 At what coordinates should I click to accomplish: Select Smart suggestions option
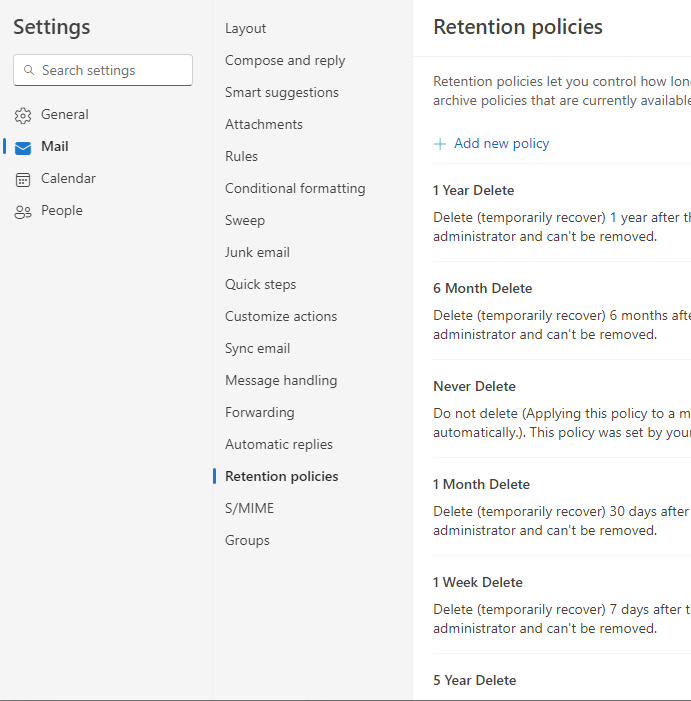pyautogui.click(x=282, y=93)
